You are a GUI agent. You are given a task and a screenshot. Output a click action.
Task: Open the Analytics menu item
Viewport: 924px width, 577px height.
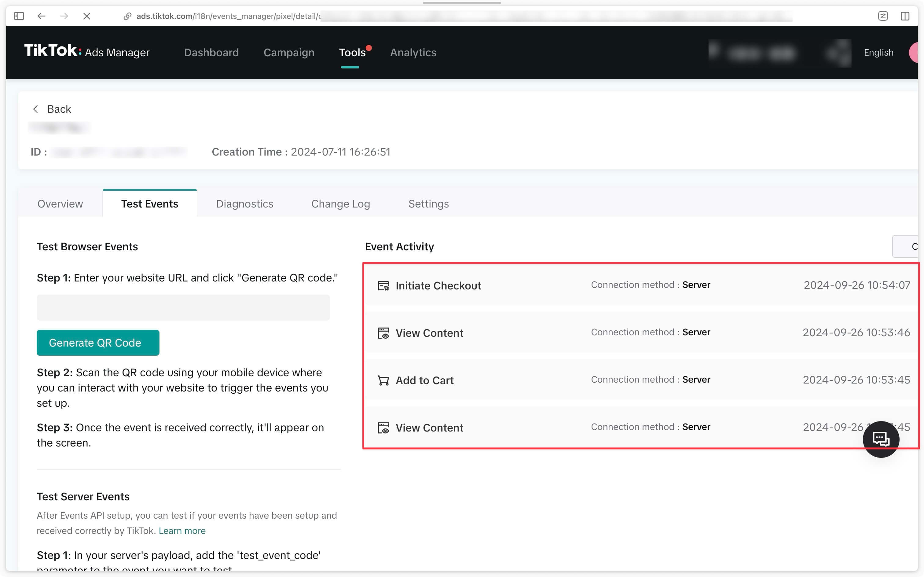[413, 52]
